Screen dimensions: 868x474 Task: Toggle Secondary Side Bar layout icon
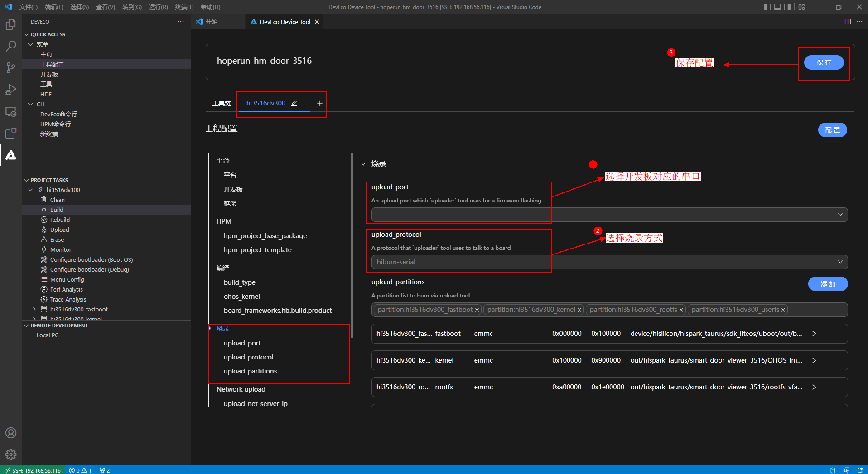pyautogui.click(x=787, y=7)
